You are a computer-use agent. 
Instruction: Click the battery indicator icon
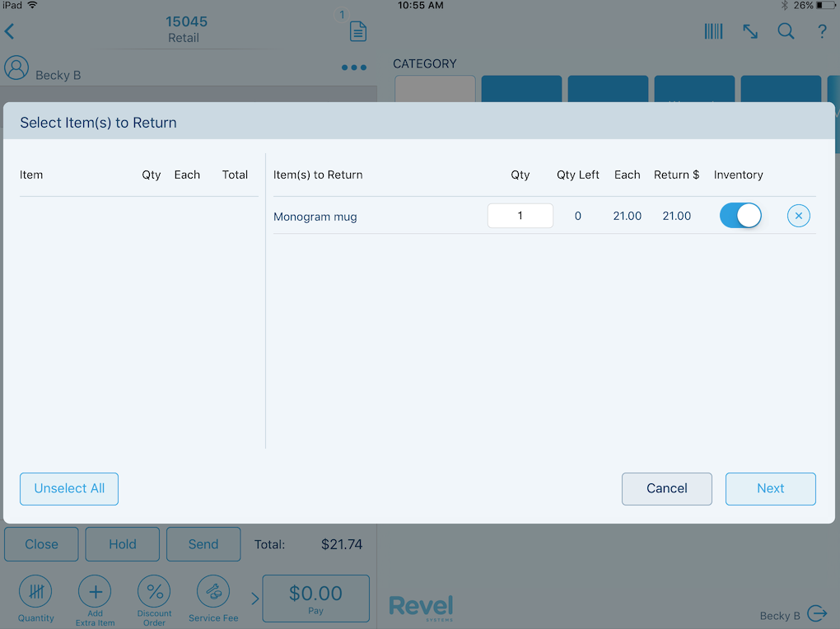[826, 6]
